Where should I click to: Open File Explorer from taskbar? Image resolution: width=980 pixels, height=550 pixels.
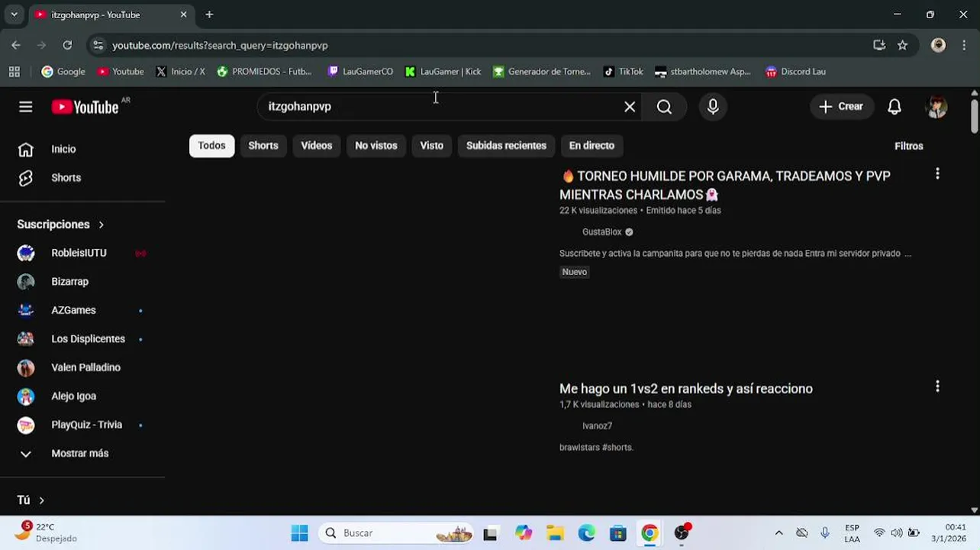pos(555,533)
